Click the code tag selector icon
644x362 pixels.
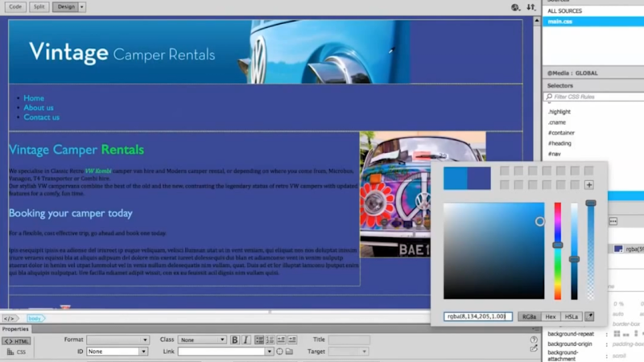click(x=9, y=318)
